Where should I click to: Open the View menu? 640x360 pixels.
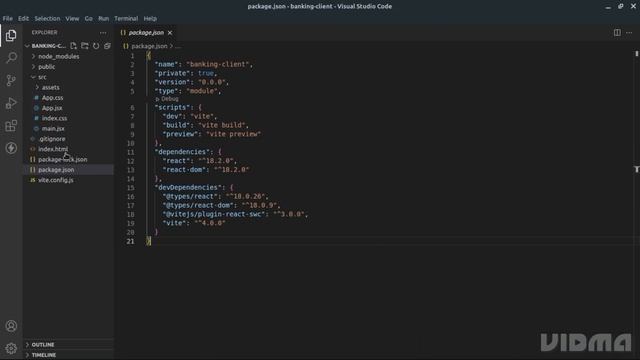point(72,18)
